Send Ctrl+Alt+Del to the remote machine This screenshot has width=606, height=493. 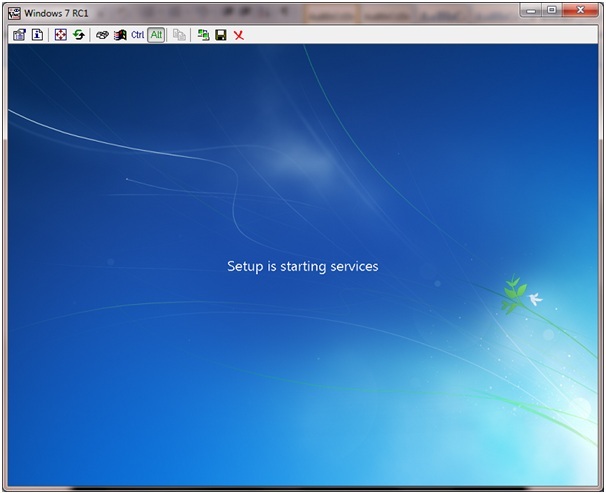[102, 35]
